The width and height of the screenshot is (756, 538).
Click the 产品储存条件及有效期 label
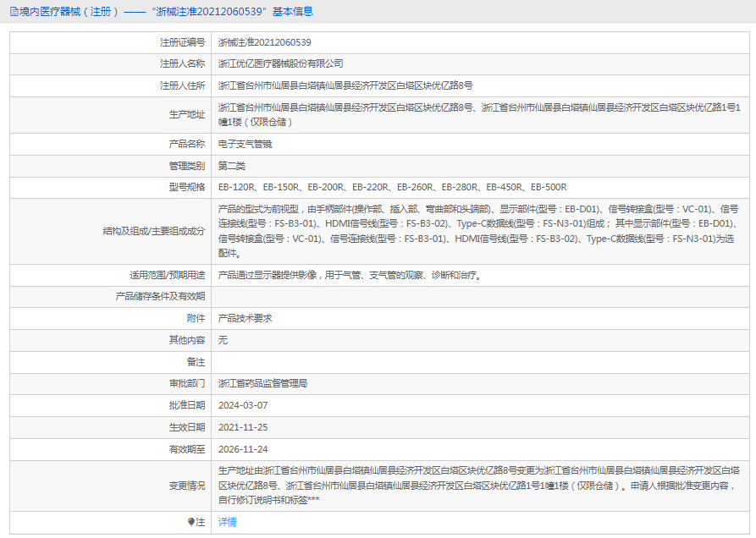coord(160,296)
